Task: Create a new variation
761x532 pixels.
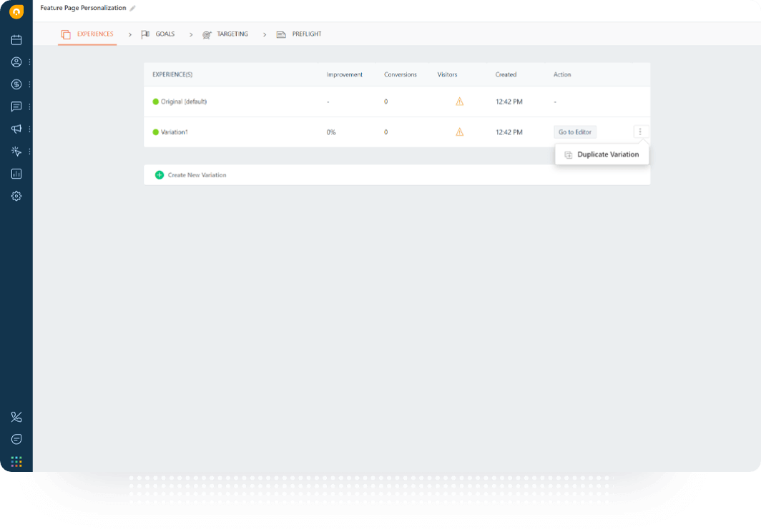Action: [191, 174]
